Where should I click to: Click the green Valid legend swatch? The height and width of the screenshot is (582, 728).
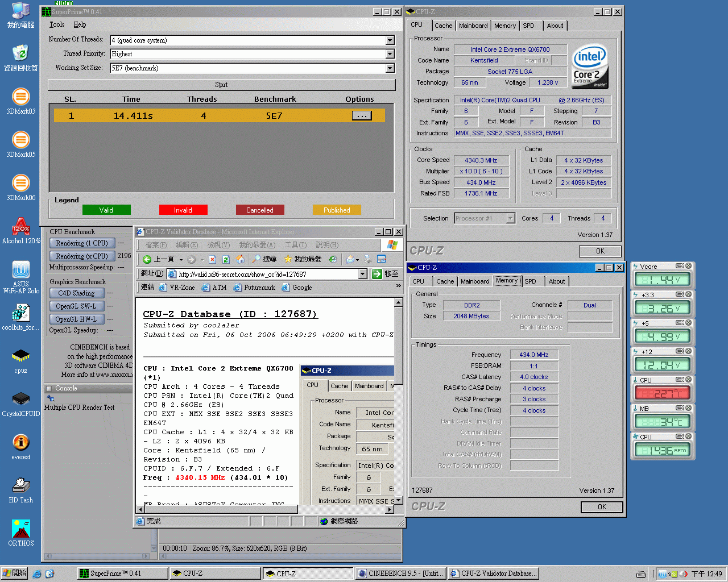(106, 210)
